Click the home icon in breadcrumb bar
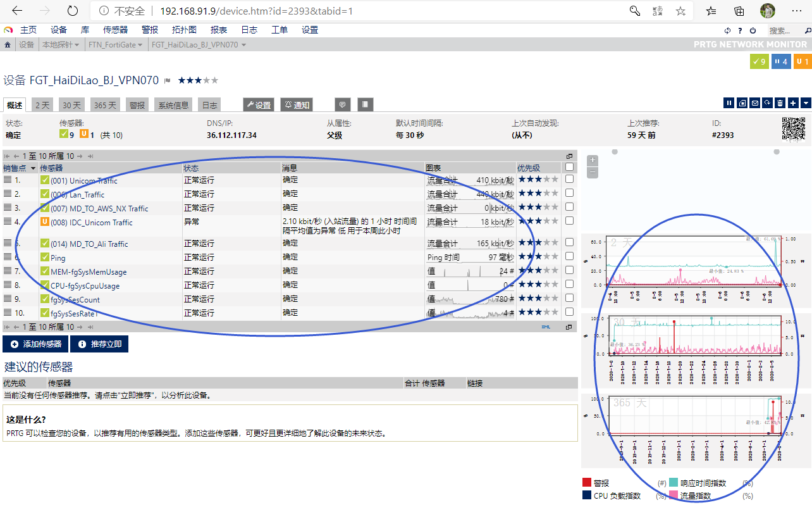The image size is (812, 505). pos(8,45)
